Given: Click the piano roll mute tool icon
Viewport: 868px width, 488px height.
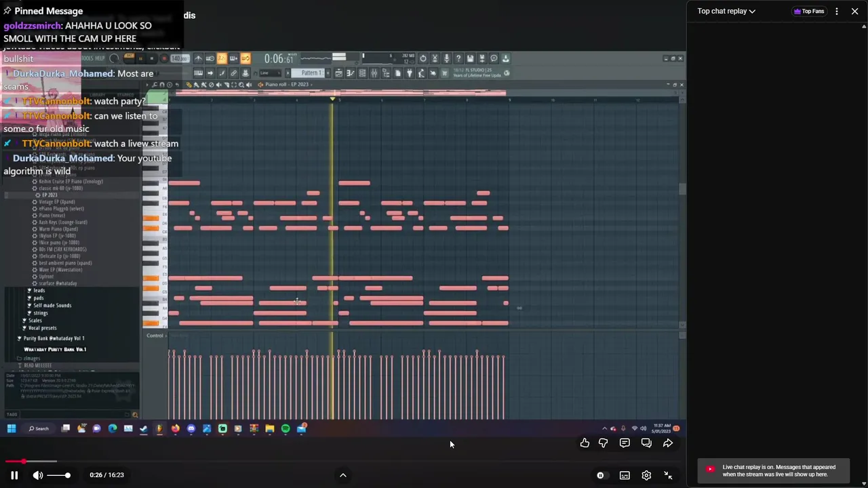Looking at the screenshot, I should click(x=218, y=85).
